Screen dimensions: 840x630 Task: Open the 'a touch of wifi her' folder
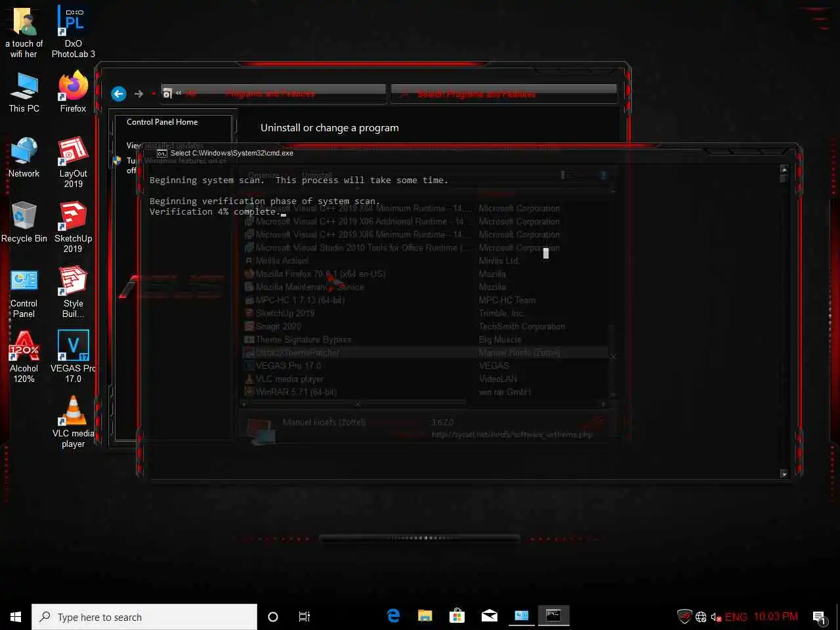point(24,31)
